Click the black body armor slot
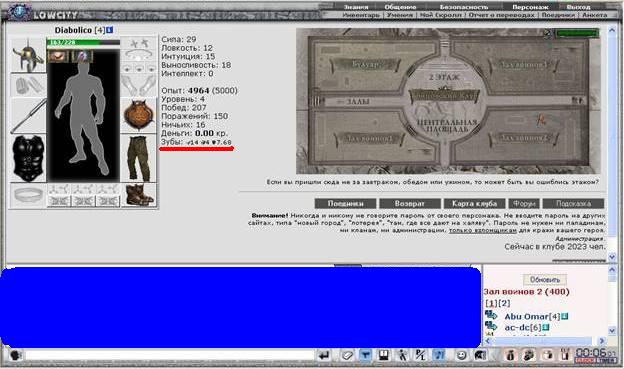The image size is (624, 369). coord(28,158)
